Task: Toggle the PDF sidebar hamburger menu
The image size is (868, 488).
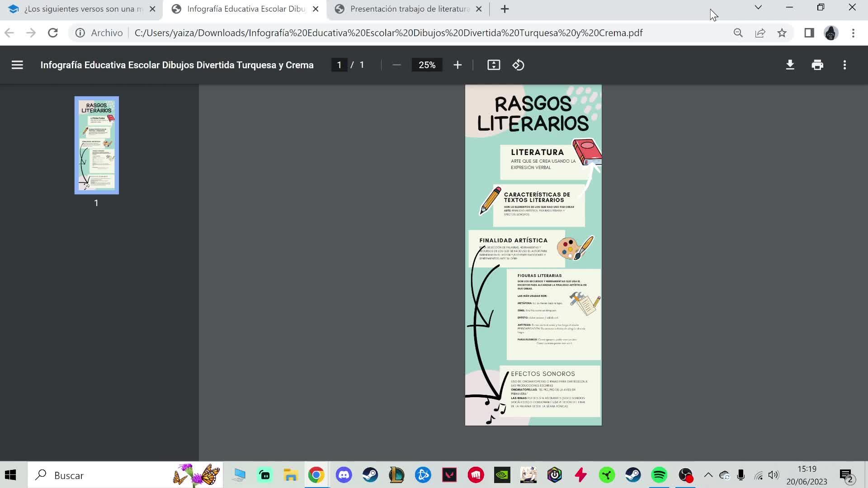Action: click(x=17, y=65)
